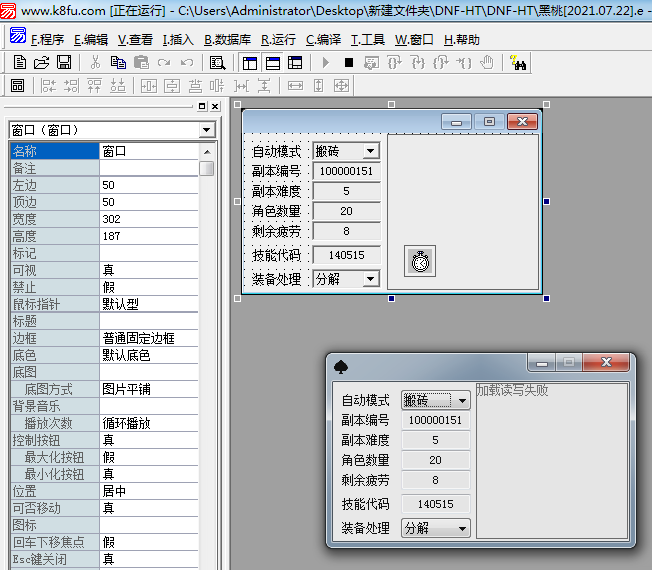Image resolution: width=652 pixels, height=570 pixels.
Task: Click the Stop square toolbar icon
Action: click(x=348, y=63)
